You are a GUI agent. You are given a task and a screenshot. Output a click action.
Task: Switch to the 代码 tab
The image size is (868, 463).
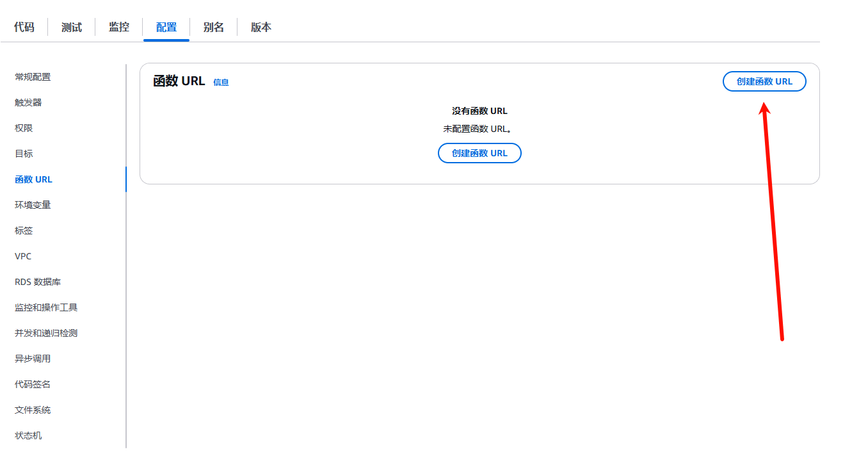coord(24,27)
